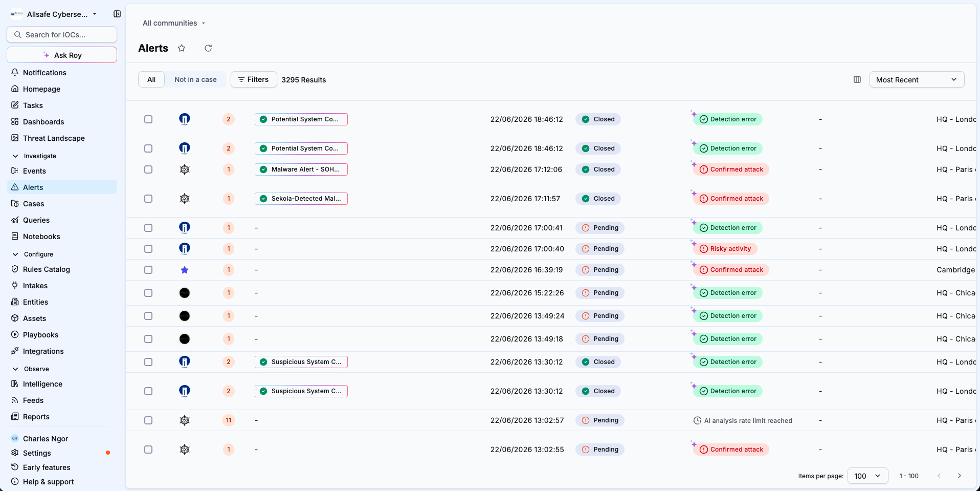
Task: Open Intelligence page
Action: pyautogui.click(x=61, y=384)
